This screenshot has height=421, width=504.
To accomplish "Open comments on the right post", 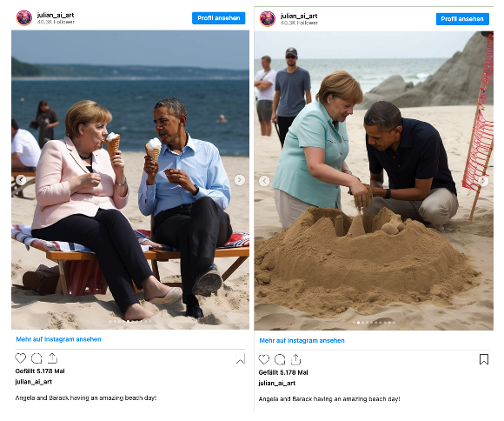I will tap(280, 359).
